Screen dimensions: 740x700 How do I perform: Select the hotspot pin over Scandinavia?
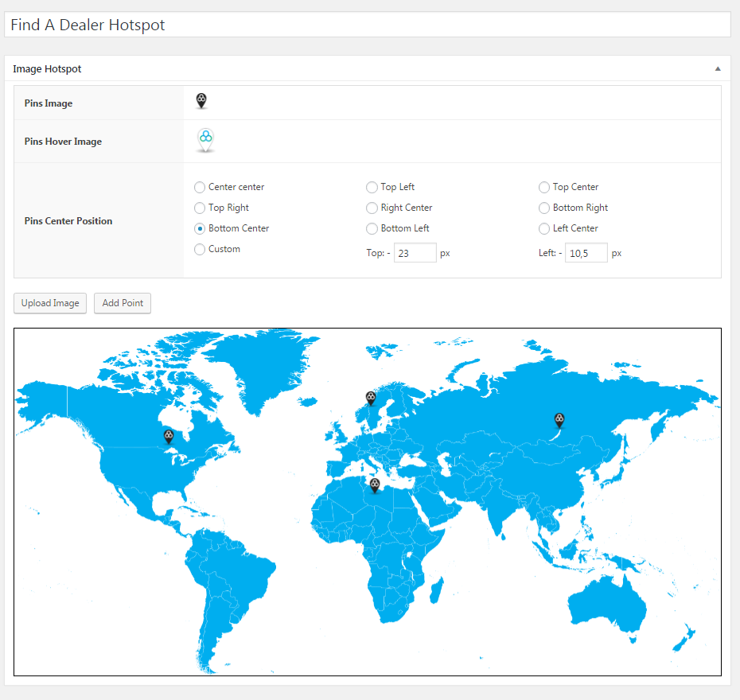coord(371,398)
